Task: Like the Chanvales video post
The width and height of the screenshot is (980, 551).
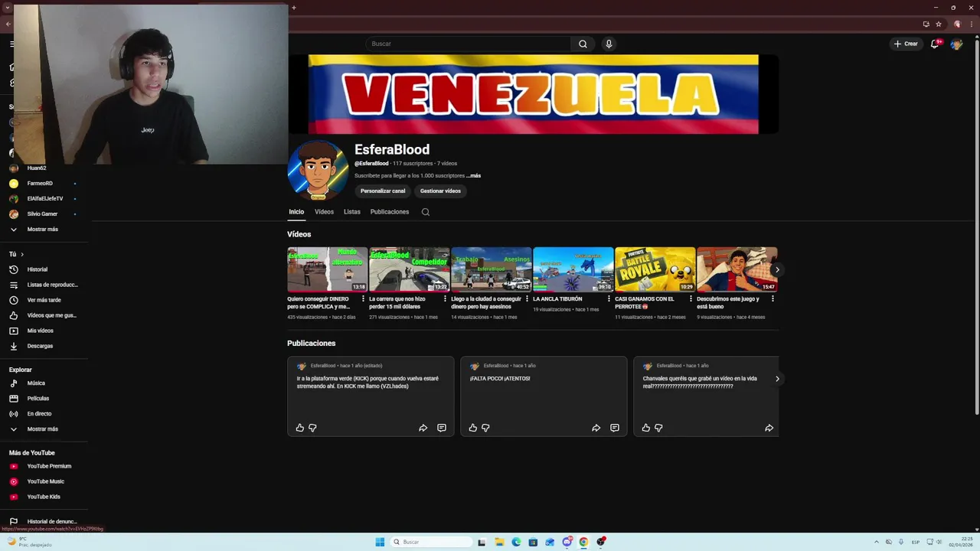Action: point(646,428)
